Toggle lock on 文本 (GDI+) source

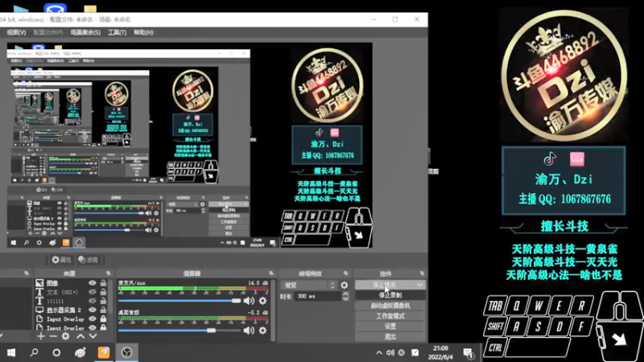[103, 292]
